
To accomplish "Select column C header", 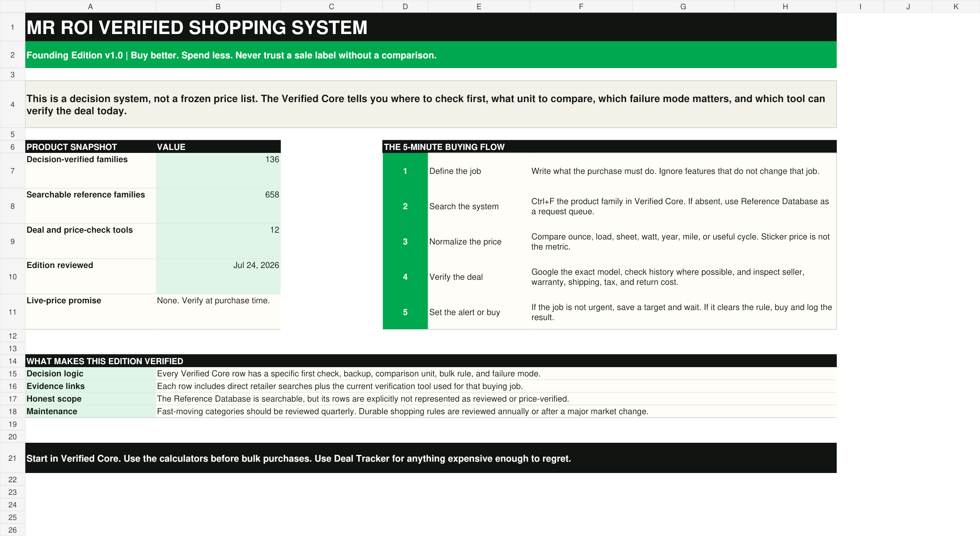I will 332,6.
